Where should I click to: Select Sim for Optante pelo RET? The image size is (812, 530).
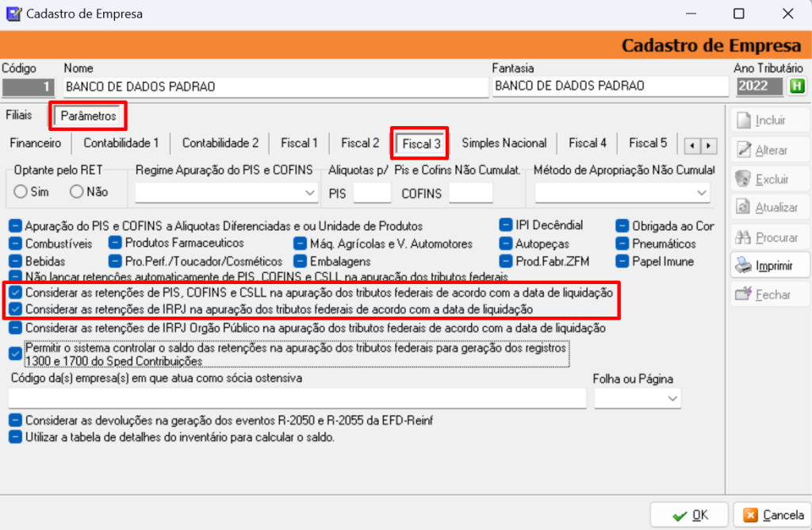tap(21, 191)
